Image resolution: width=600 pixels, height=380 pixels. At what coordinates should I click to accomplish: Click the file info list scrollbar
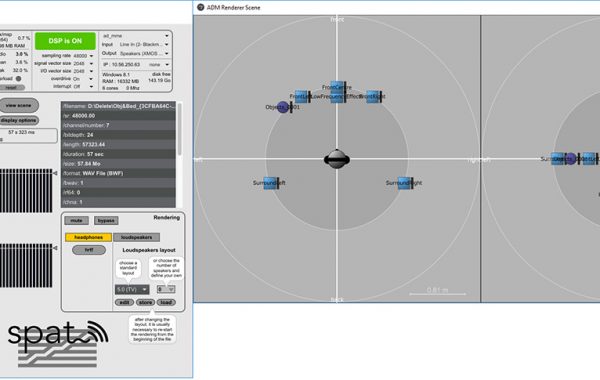click(x=179, y=130)
